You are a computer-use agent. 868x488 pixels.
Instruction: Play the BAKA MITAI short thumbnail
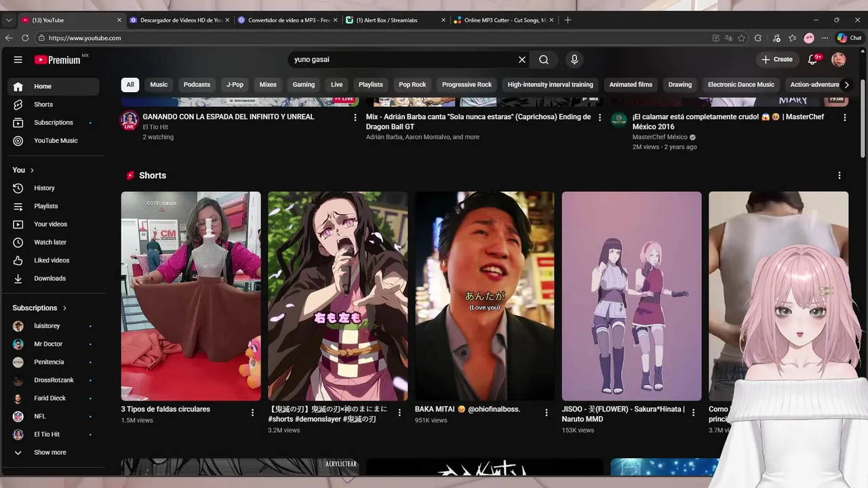click(485, 296)
